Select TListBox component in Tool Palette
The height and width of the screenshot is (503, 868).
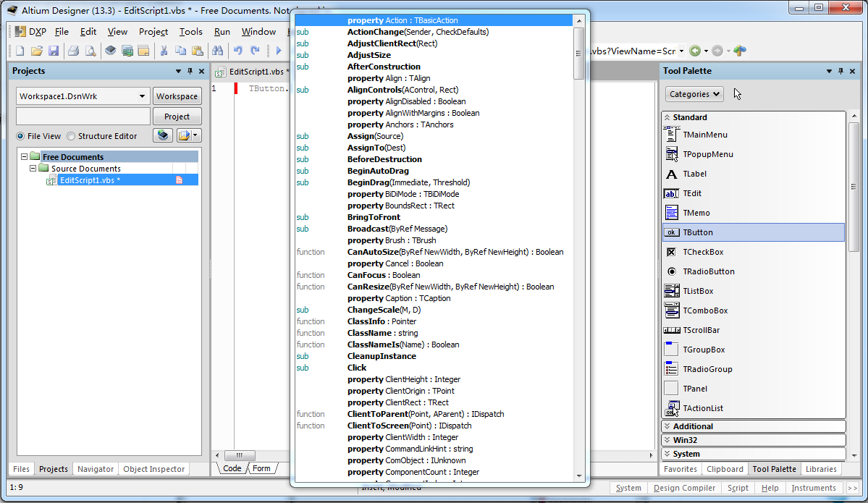point(754,291)
